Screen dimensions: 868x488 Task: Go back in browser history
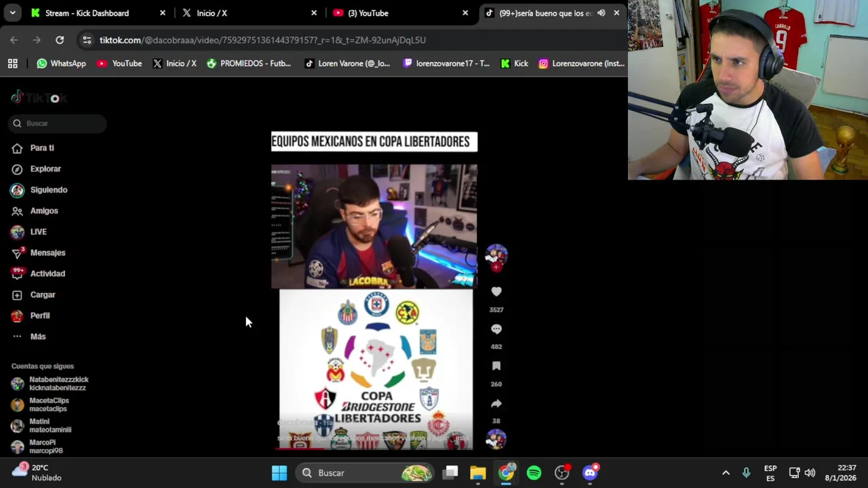pyautogui.click(x=14, y=40)
